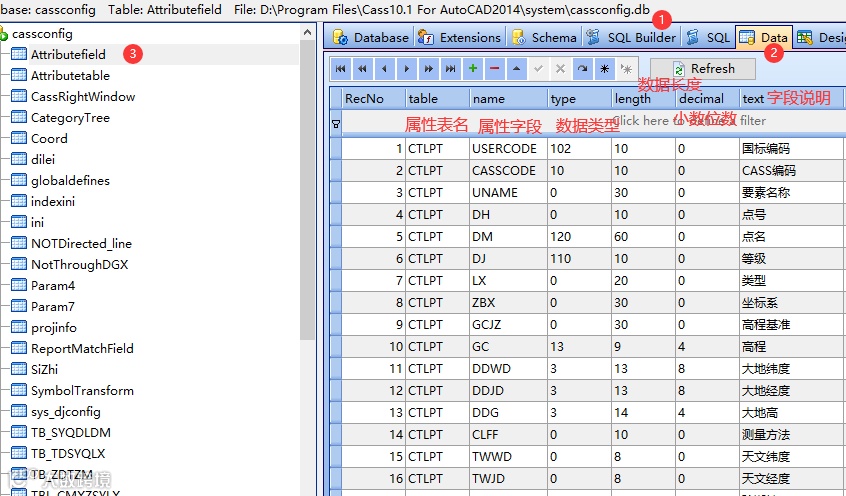Select Attributetable in the tree
The width and height of the screenshot is (846, 496).
click(x=70, y=76)
